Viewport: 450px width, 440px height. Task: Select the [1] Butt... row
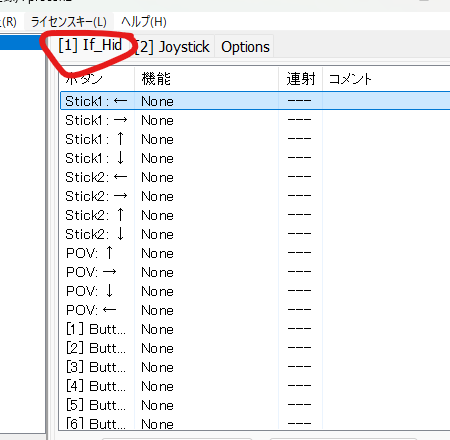click(x=255, y=329)
